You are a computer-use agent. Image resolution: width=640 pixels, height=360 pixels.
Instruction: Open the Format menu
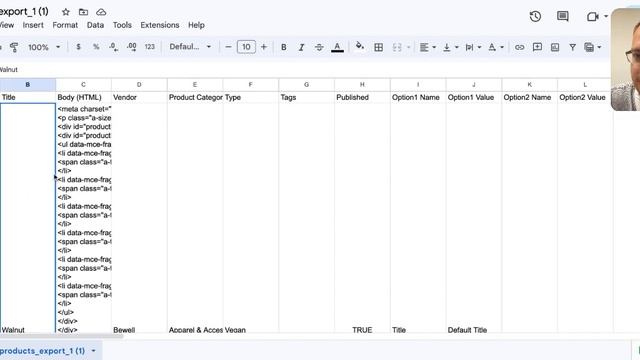click(65, 25)
